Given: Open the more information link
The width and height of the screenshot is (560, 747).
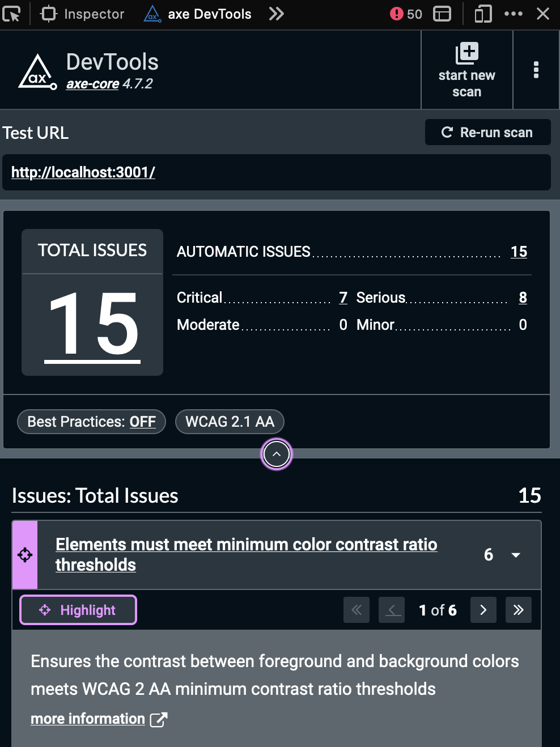Looking at the screenshot, I should (x=88, y=719).
